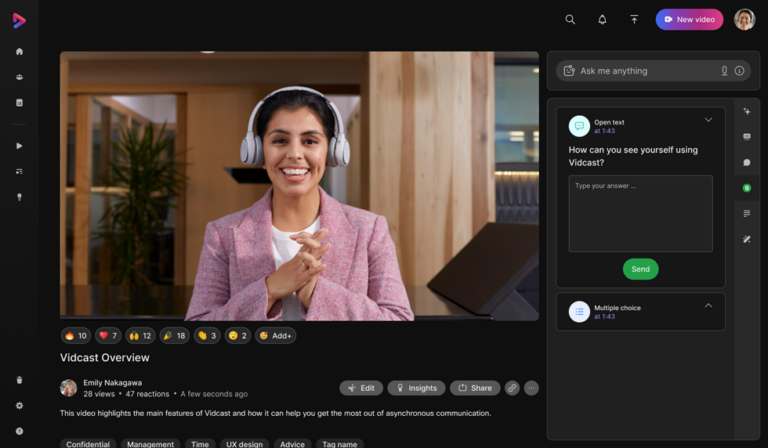Open the trash in left sidebar
This screenshot has height=448, width=768.
(x=19, y=380)
